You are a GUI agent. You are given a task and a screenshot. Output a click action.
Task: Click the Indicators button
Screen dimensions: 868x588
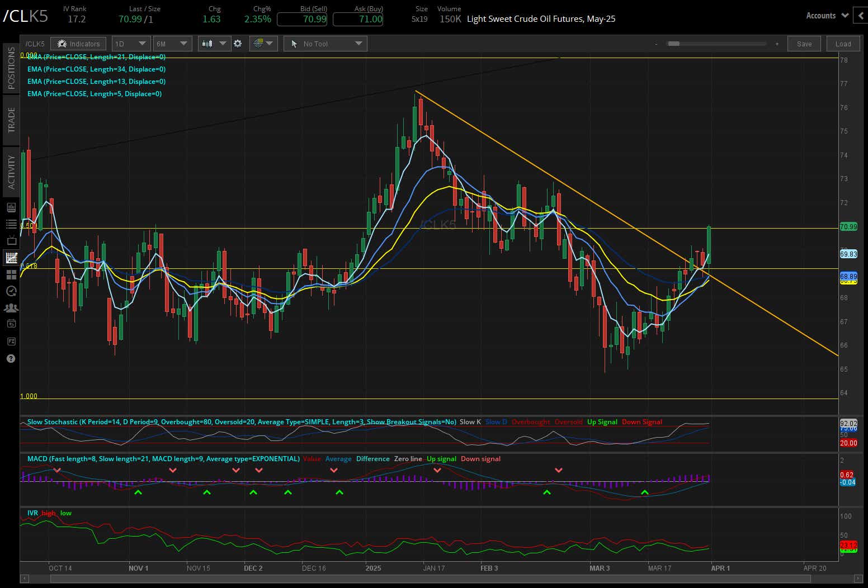coord(78,43)
